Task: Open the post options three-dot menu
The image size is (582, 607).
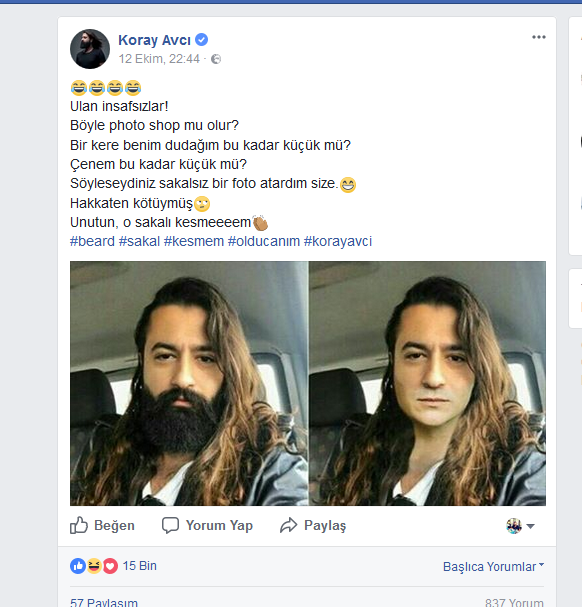Action: [x=539, y=37]
